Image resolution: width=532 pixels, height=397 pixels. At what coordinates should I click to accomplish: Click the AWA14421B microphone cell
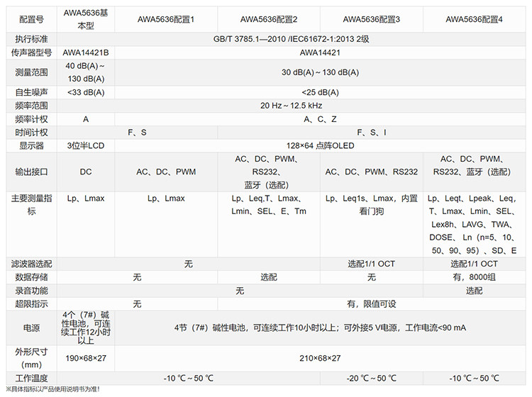tap(86, 52)
